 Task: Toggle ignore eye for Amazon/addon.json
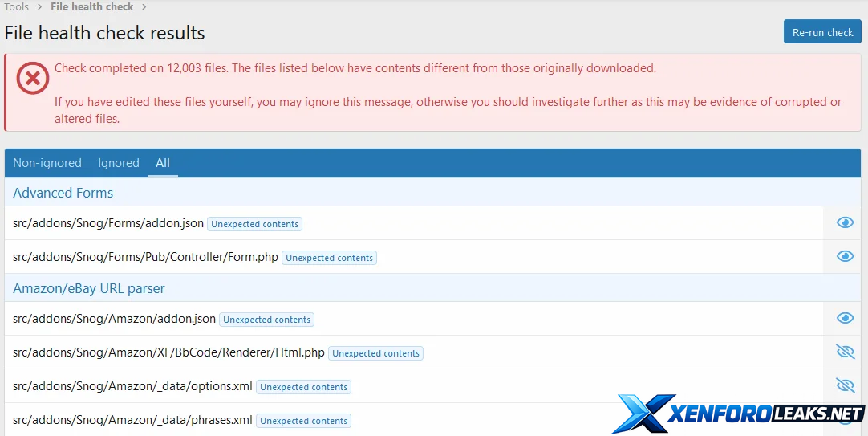pyautogui.click(x=845, y=318)
